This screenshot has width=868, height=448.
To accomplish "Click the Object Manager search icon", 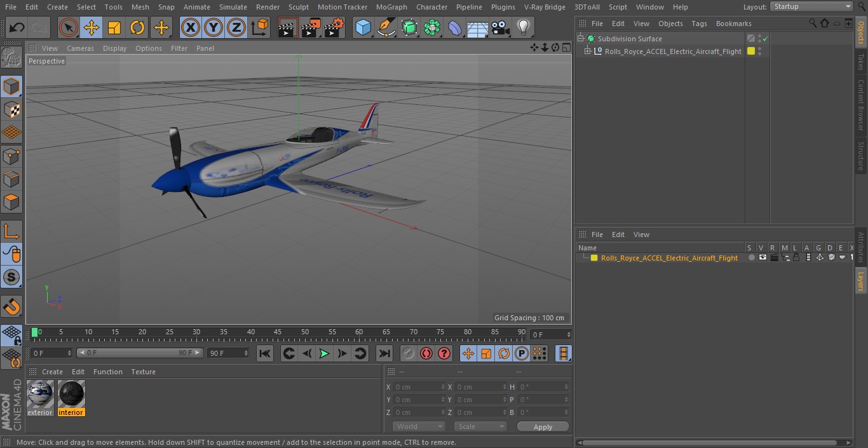I will (x=813, y=24).
